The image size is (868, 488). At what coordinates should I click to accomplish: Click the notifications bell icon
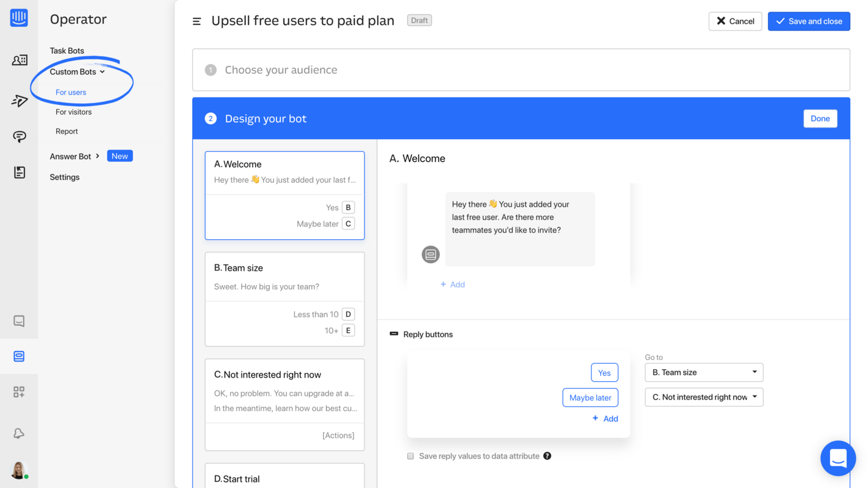(x=19, y=433)
